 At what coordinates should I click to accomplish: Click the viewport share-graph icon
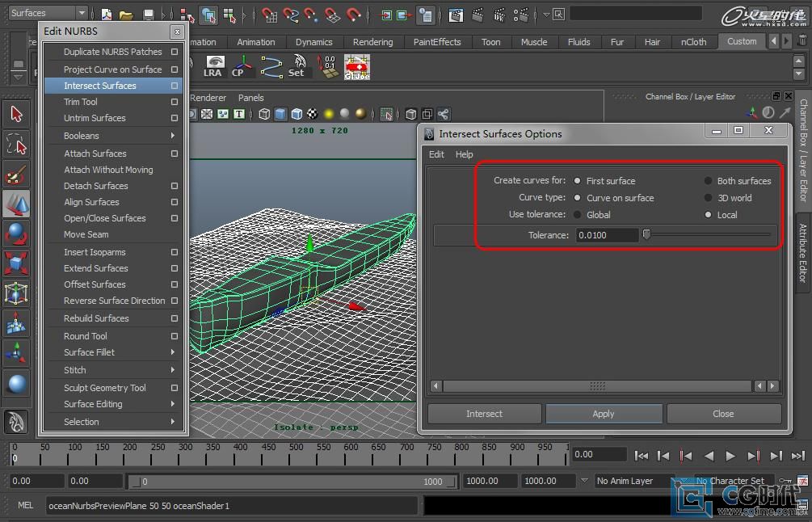pos(444,114)
